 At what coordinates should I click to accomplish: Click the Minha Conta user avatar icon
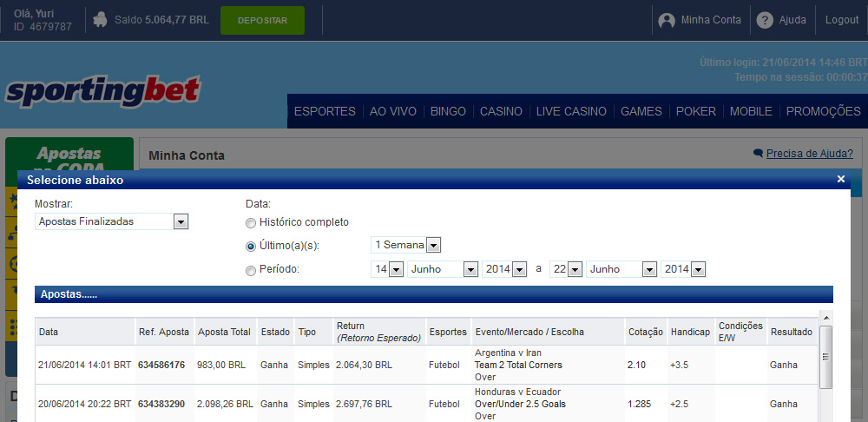pos(667,21)
